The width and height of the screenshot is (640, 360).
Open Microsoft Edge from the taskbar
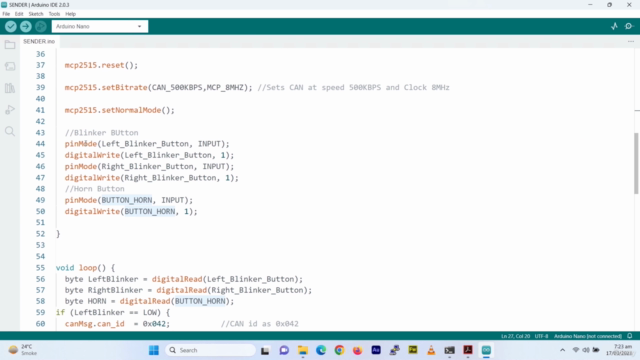pos(321,350)
